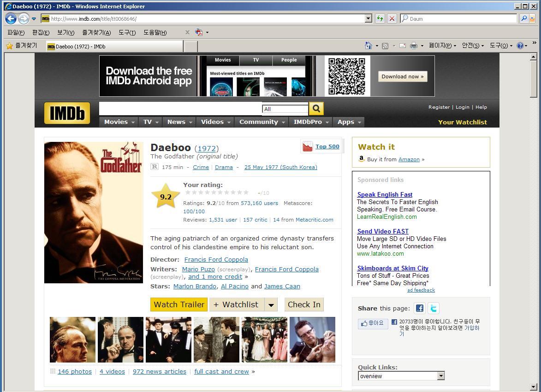Open the 보기(V) menu
This screenshot has width=541, height=392.
pyautogui.click(x=65, y=32)
